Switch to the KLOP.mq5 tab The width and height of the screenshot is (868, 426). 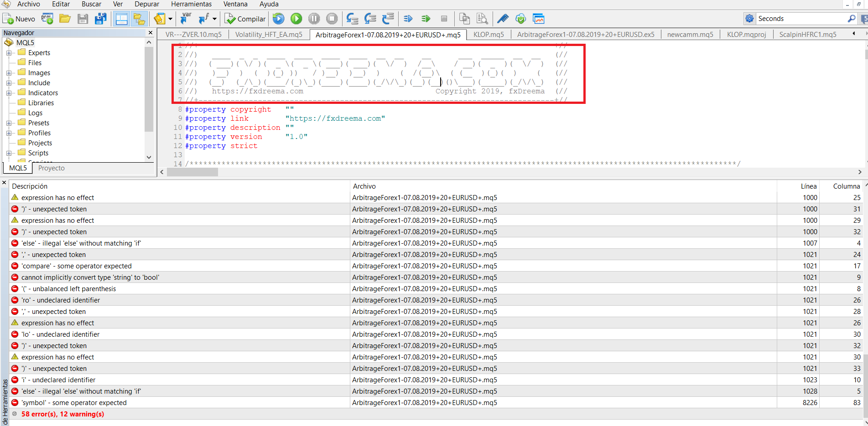(x=489, y=35)
